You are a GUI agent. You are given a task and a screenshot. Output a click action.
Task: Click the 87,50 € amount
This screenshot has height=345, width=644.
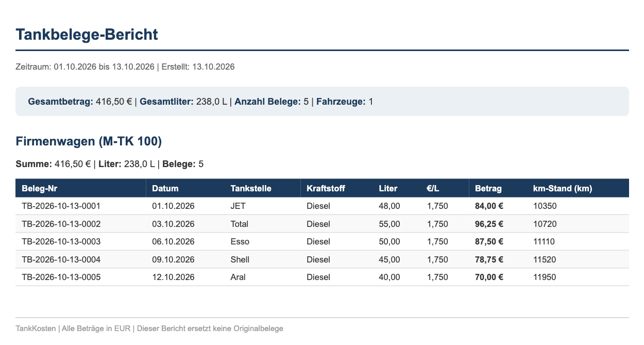[489, 242]
